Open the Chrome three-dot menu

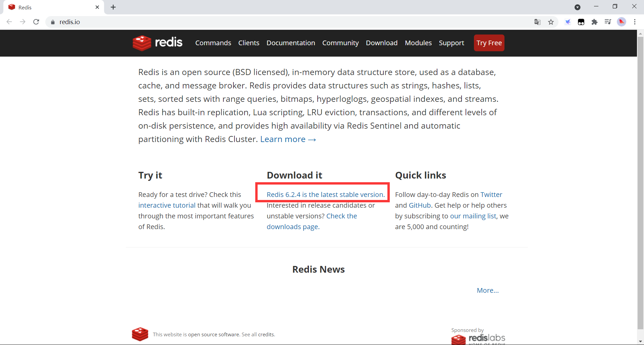coord(635,22)
